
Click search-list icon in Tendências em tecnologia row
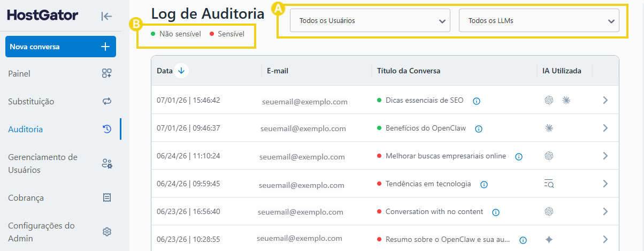point(549,184)
